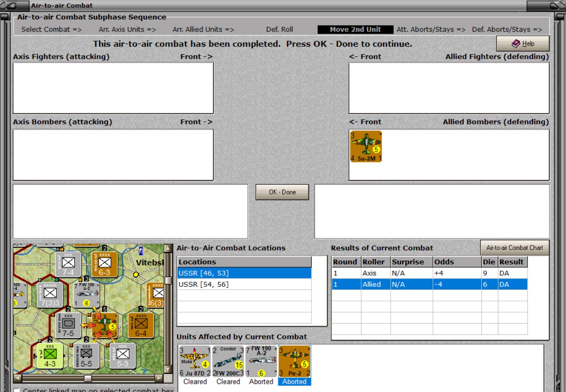Viewport: 566px width, 392px height.
Task: Click the empty Allied Fighters defending box
Action: click(449, 88)
